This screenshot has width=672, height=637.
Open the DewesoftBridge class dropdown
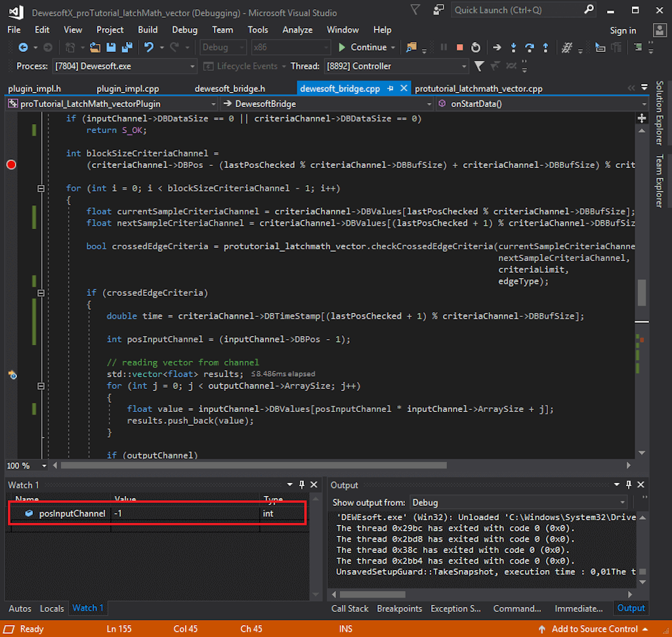[x=327, y=104]
